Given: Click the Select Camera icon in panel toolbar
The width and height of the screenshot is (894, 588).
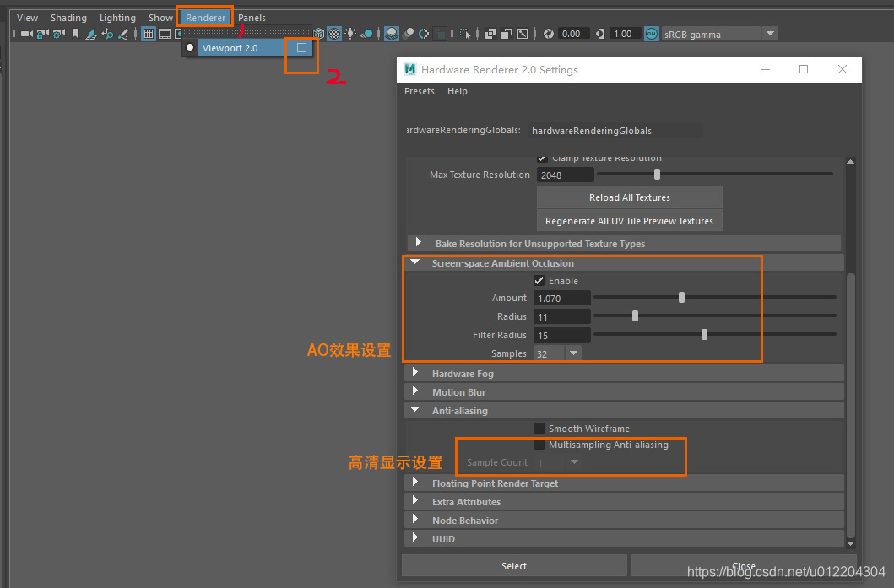Looking at the screenshot, I should (27, 35).
